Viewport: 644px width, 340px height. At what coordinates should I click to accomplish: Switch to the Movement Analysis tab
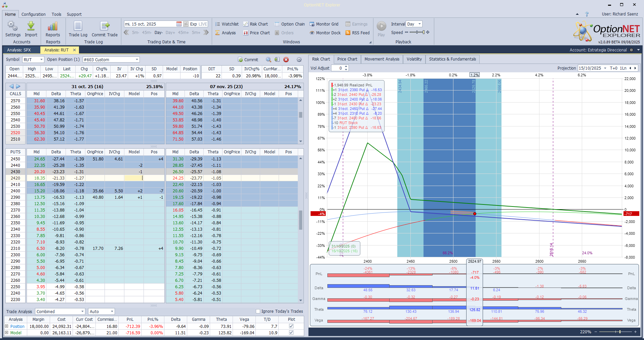[382, 59]
